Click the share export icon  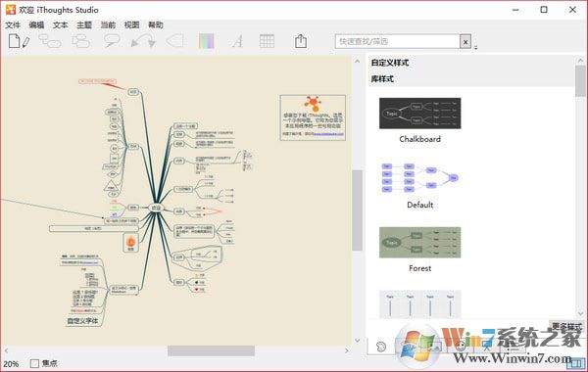[301, 41]
